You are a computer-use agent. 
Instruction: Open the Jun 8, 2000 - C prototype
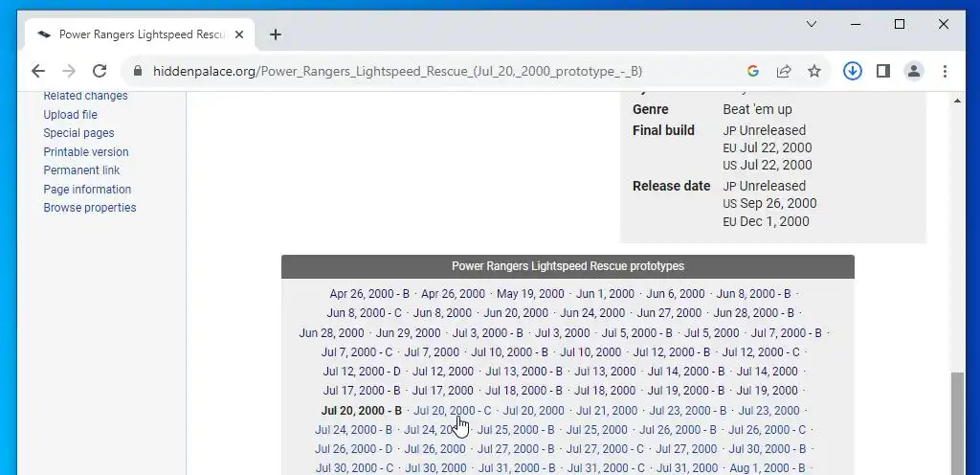364,313
